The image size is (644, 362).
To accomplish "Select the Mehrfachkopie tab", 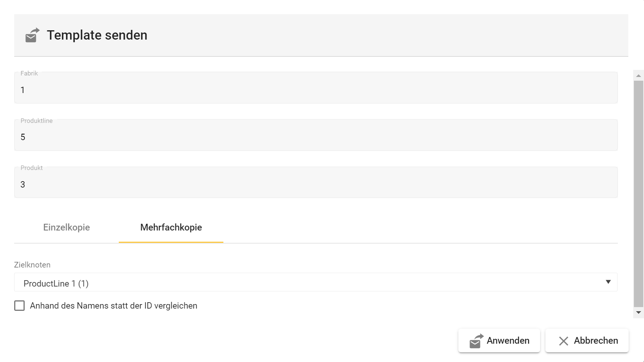I will (171, 228).
